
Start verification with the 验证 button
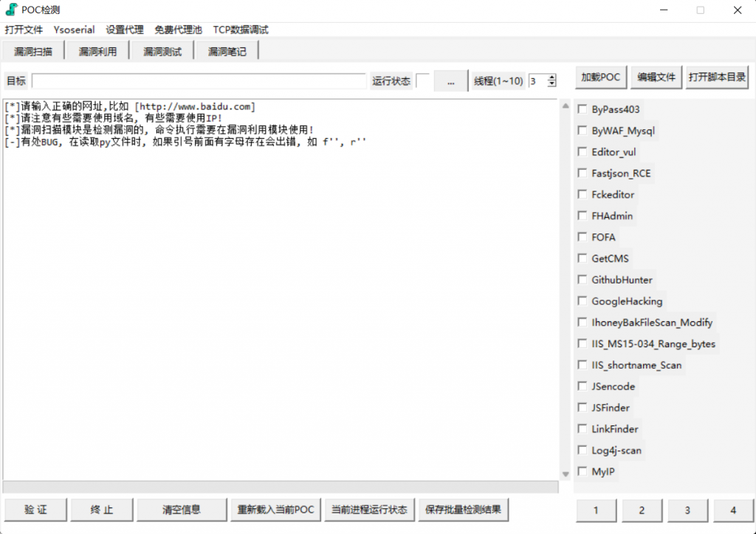[x=35, y=510]
